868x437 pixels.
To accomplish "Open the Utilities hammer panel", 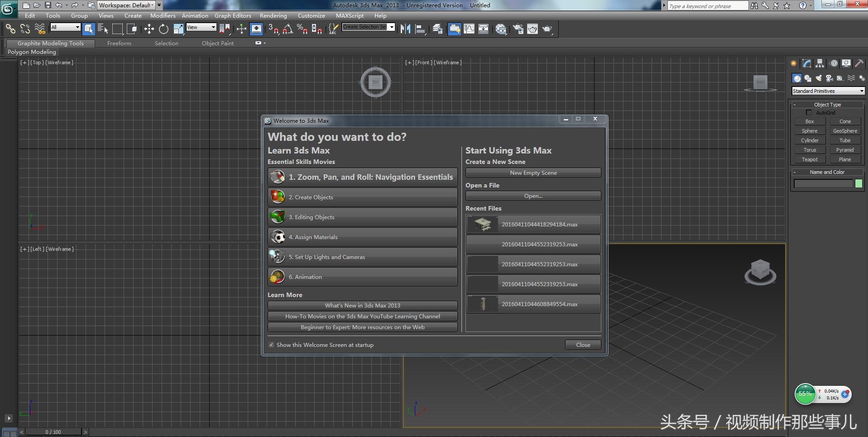I will (859, 63).
